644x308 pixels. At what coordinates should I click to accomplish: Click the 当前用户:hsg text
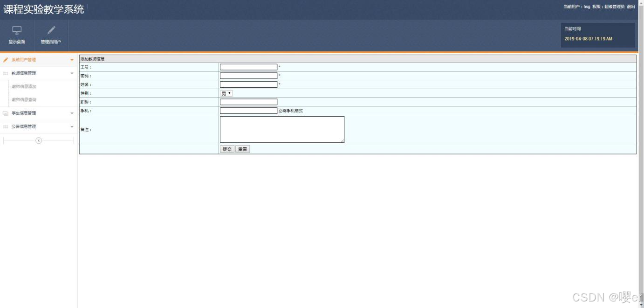577,7
